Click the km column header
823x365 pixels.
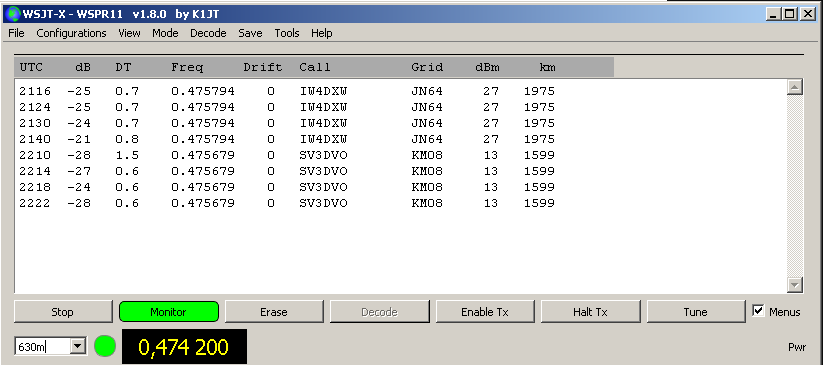pos(547,67)
